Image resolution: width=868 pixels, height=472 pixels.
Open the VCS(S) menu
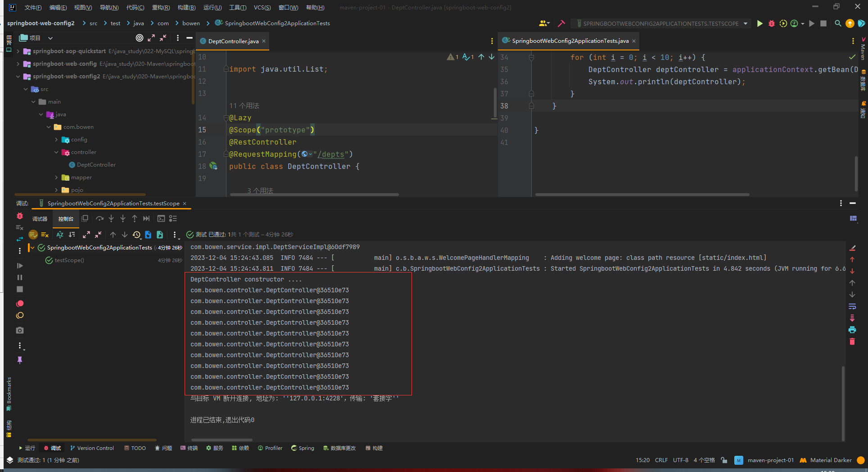click(x=262, y=7)
